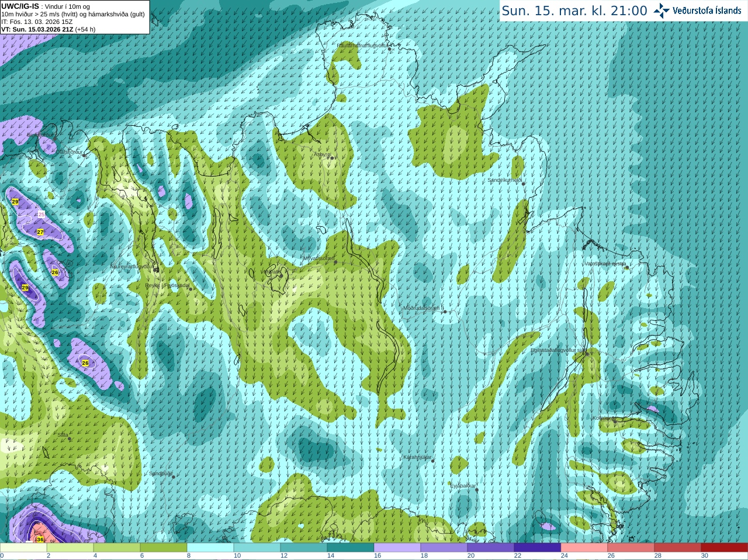Click the Raufarhafnarflugvöllur station label
Image resolution: width=748 pixels, height=560 pixels.
coord(362,45)
